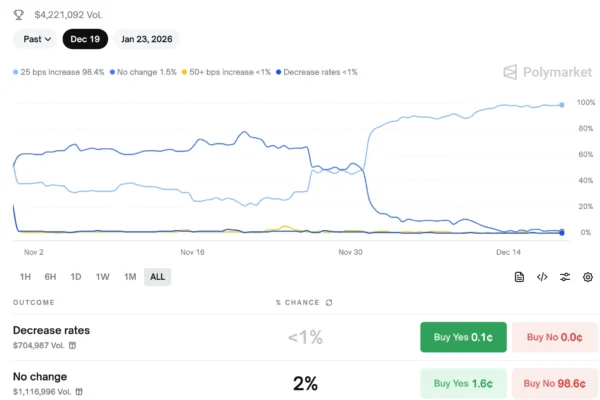The height and width of the screenshot is (400, 600).
Task: Set chart range to 1W
Action: [103, 277]
